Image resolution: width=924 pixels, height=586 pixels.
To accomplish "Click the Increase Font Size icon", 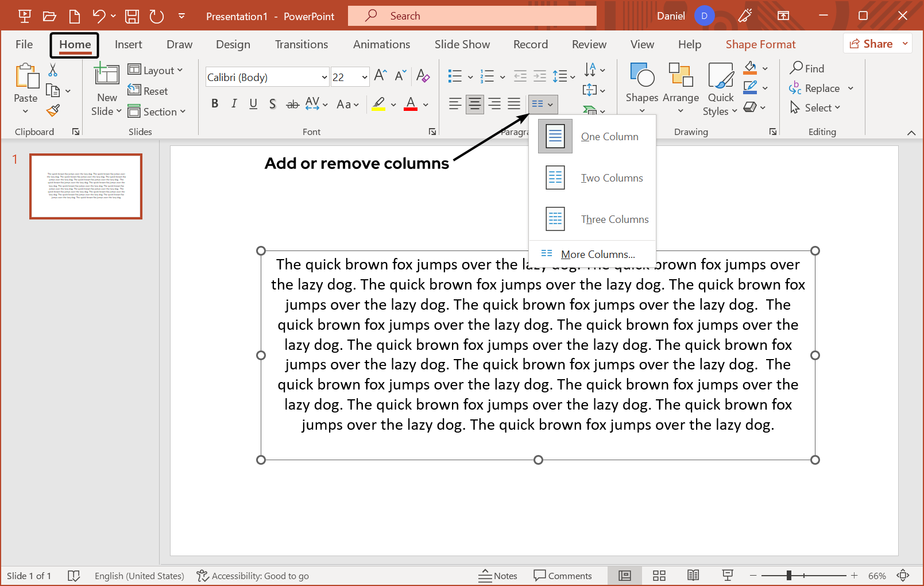I will point(380,76).
